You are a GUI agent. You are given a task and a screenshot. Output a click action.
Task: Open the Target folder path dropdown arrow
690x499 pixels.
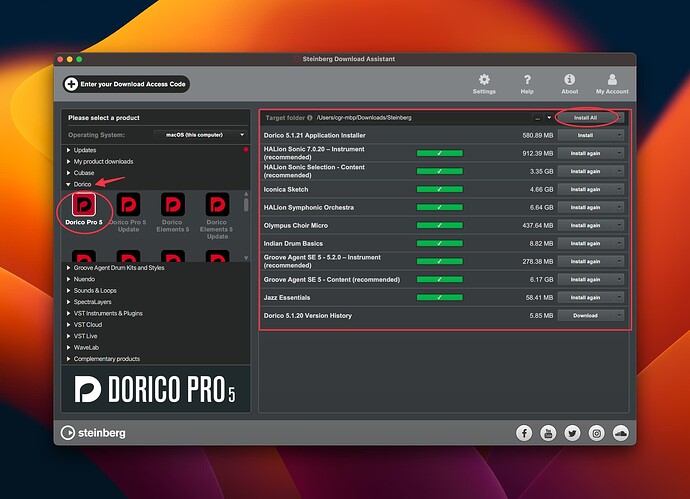click(x=549, y=117)
